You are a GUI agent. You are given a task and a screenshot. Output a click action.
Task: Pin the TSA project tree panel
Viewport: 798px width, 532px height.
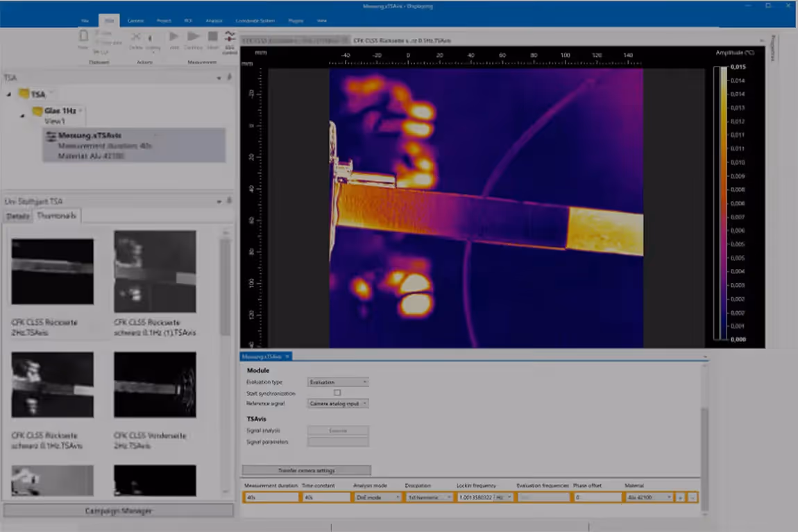230,78
